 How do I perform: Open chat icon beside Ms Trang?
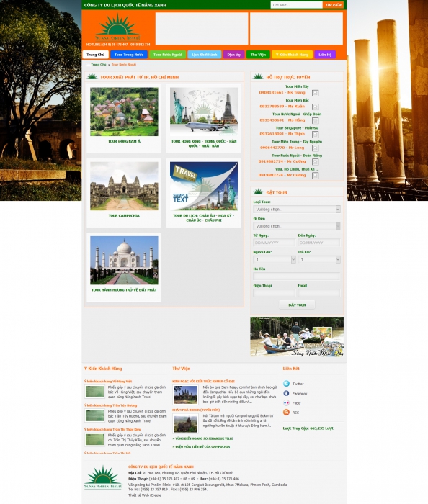tap(316, 93)
